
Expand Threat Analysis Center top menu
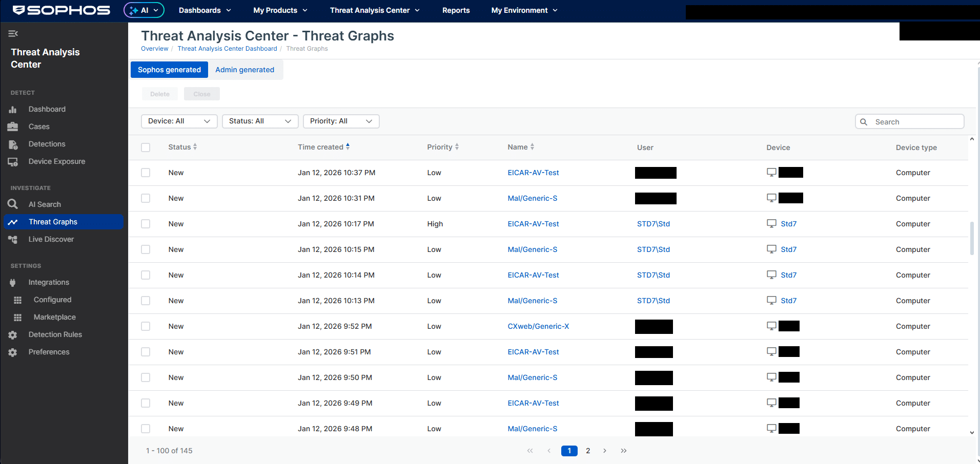coord(375,10)
